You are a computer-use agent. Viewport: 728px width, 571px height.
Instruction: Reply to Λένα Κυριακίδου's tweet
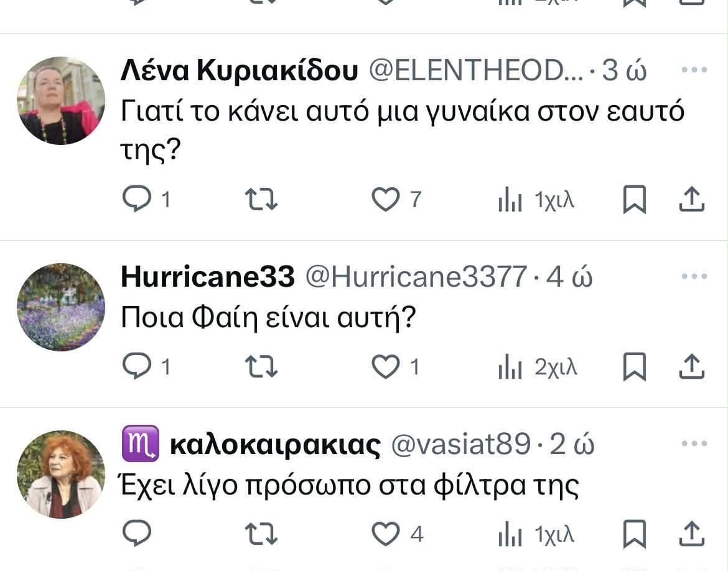coord(136,200)
